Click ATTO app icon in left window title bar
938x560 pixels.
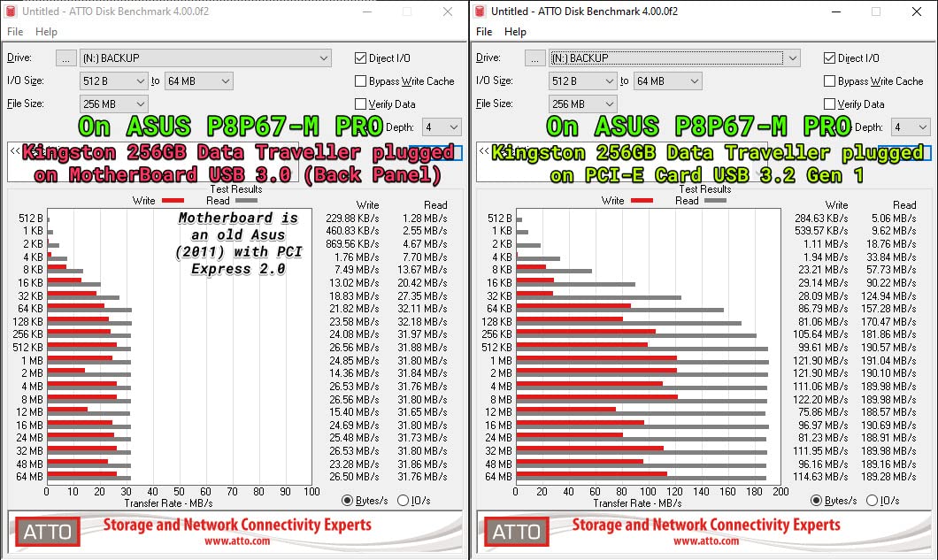[11, 12]
